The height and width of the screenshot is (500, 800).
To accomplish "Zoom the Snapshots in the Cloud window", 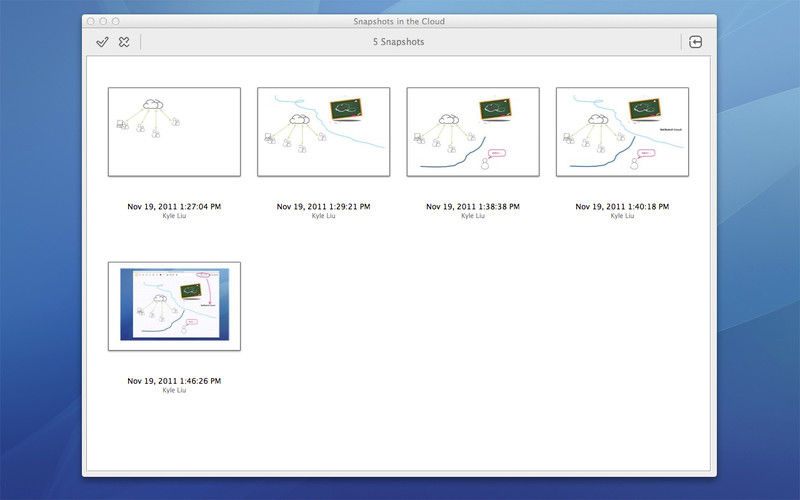I will pos(116,21).
